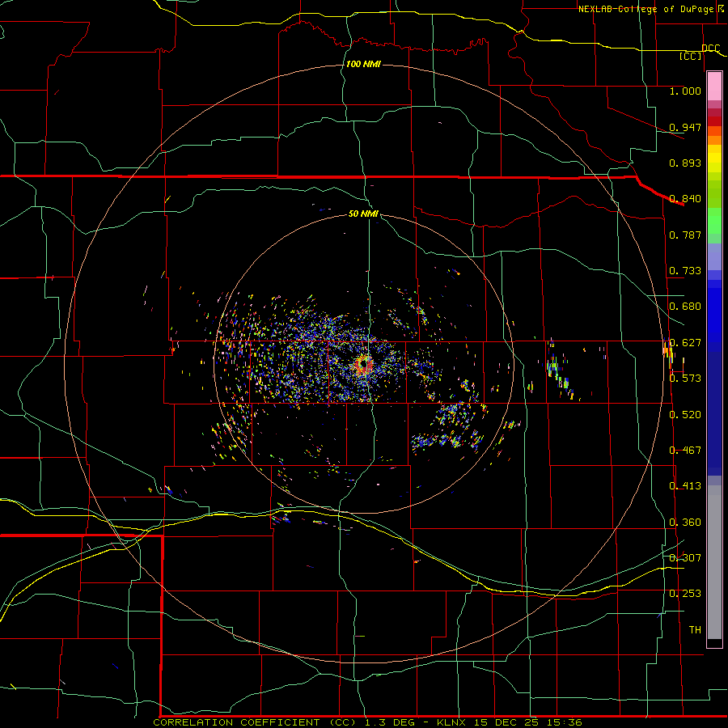Viewport: 728px width, 728px height.
Task: Click the 0.467 scale value
Action: point(685,451)
